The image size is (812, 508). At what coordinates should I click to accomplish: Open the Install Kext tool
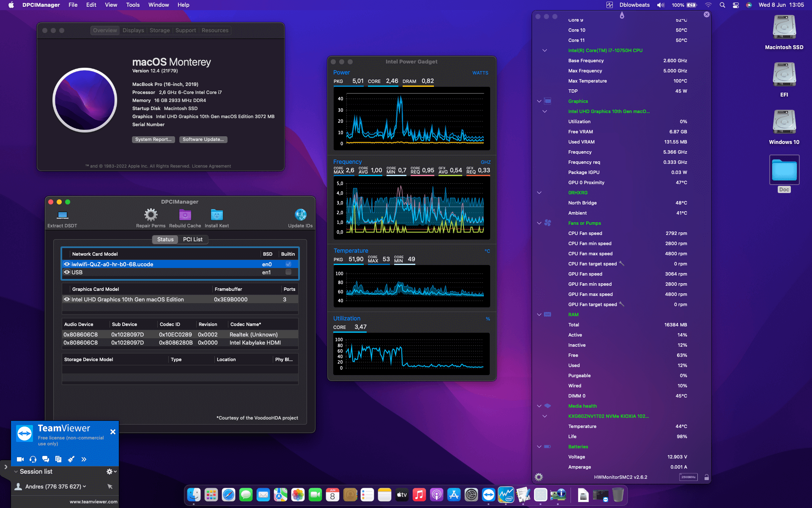point(217,216)
